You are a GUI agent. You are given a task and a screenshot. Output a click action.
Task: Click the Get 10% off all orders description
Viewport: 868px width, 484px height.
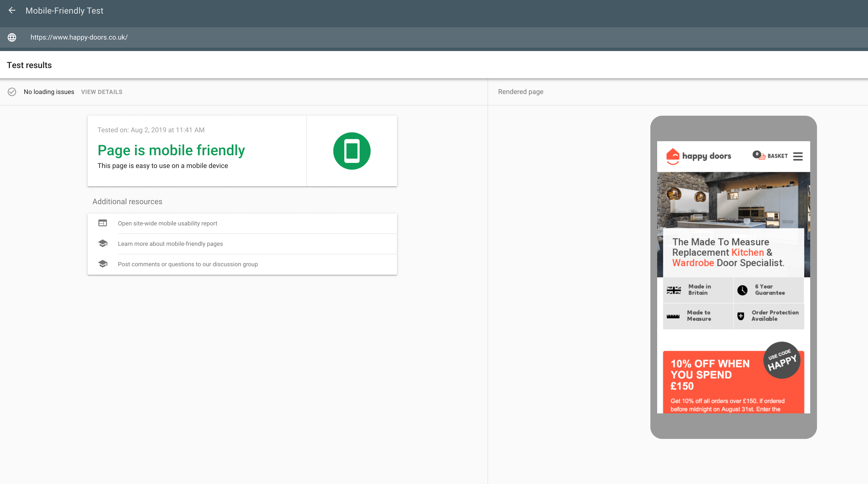click(727, 405)
